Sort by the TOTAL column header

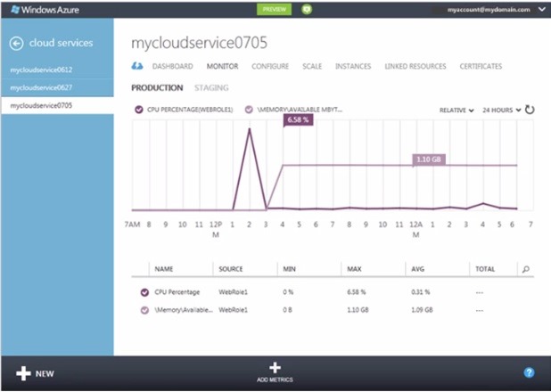click(x=485, y=269)
